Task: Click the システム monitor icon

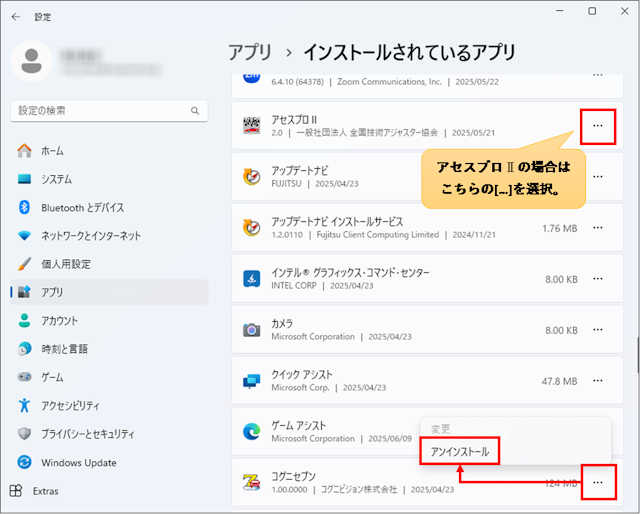Action: pos(24,179)
